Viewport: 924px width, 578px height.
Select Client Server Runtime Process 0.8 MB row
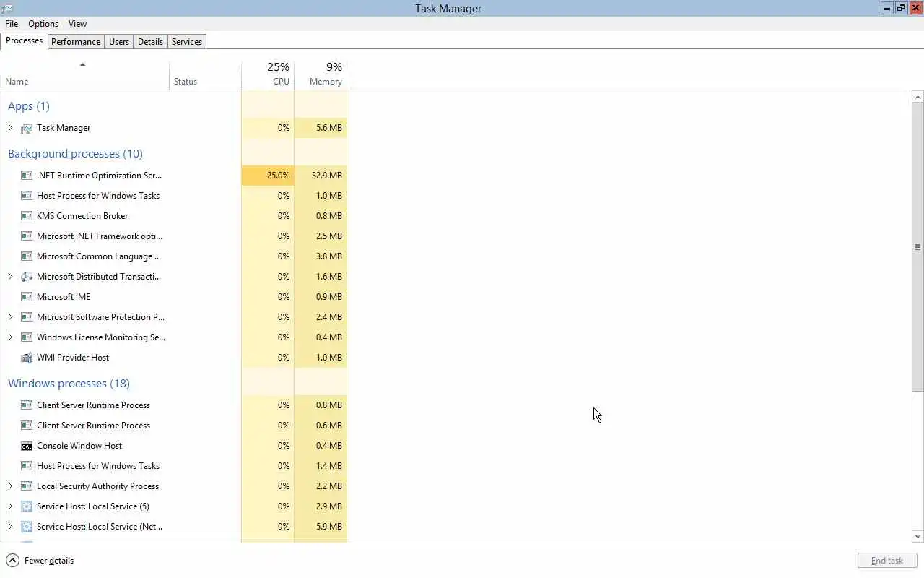click(x=173, y=405)
